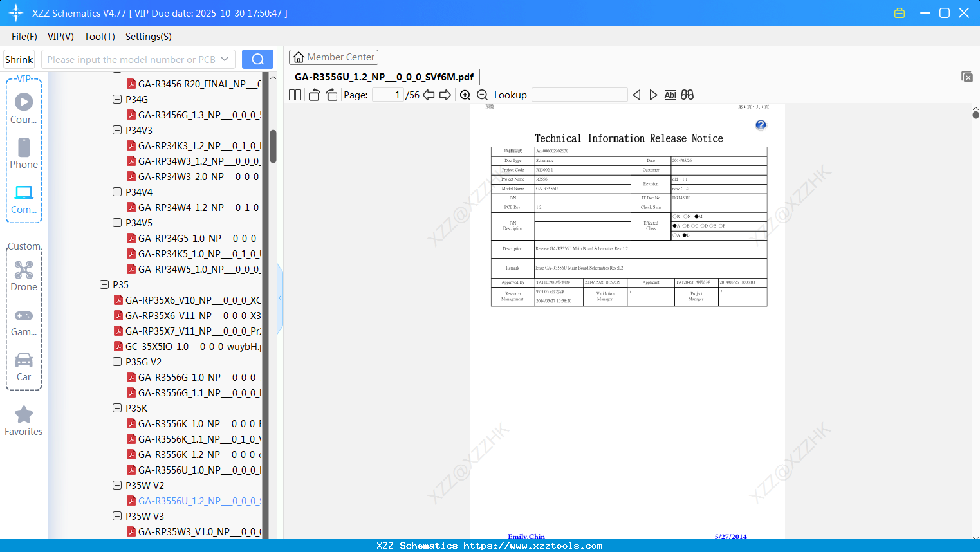The width and height of the screenshot is (980, 552).
Task: Select the Computer category icon
Action: coord(24,199)
